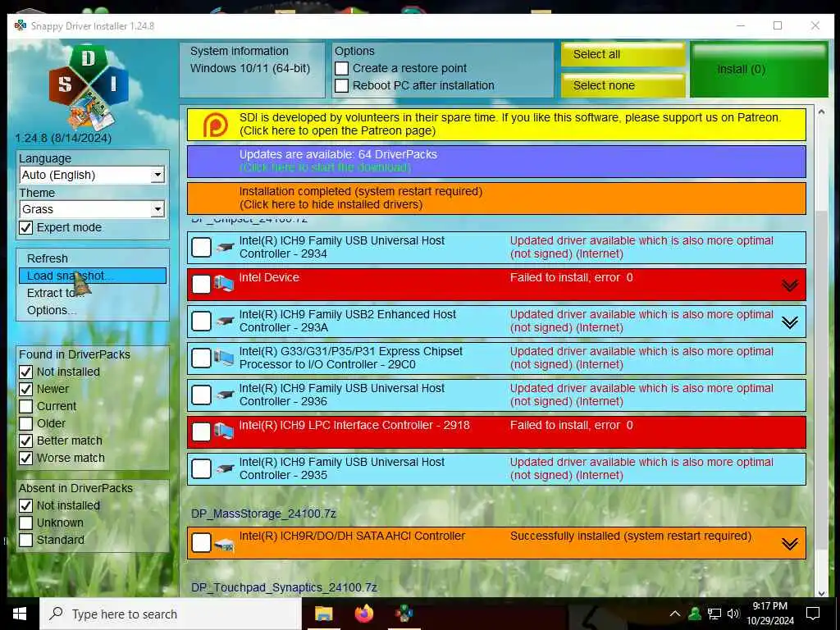Enable Create a restore point
840x630 pixels.
click(342, 69)
